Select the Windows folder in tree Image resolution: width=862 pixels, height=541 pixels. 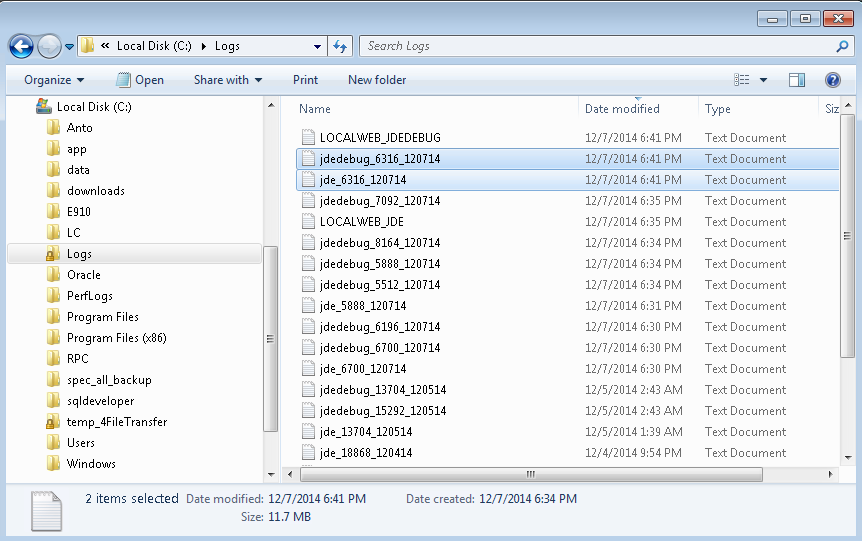pos(91,463)
